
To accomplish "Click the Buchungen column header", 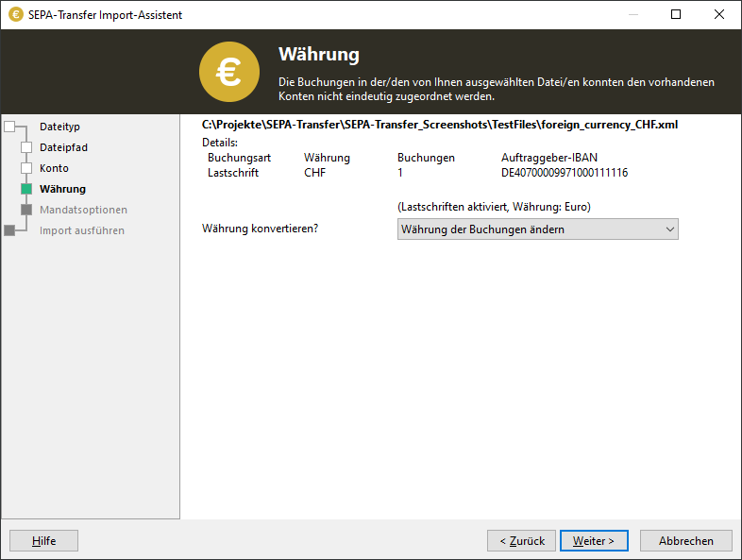I will [426, 158].
